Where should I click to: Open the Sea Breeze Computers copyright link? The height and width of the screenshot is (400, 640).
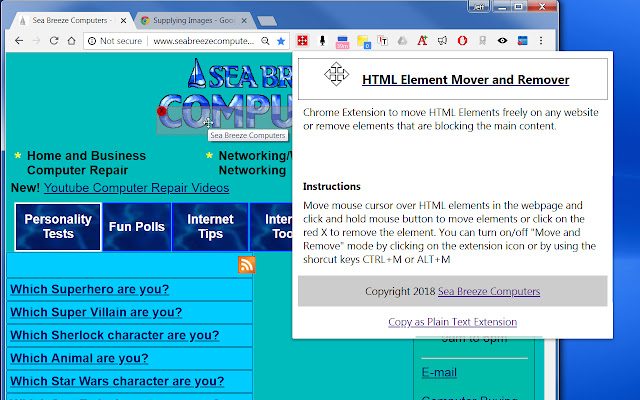tap(489, 291)
